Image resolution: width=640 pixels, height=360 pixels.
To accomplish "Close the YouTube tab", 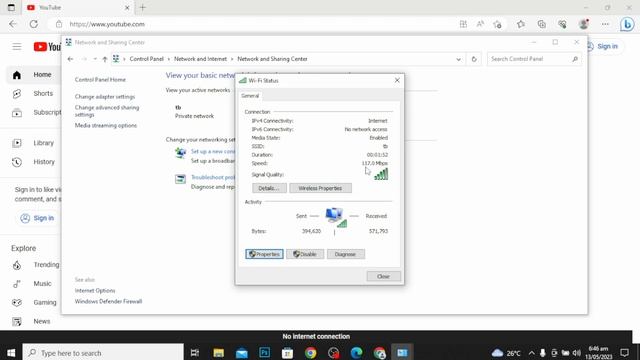I will click(x=127, y=7).
